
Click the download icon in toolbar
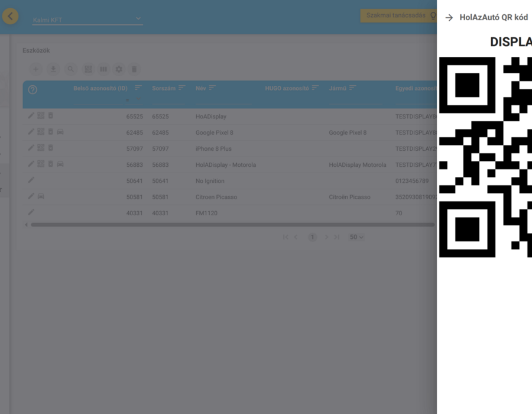tap(53, 69)
